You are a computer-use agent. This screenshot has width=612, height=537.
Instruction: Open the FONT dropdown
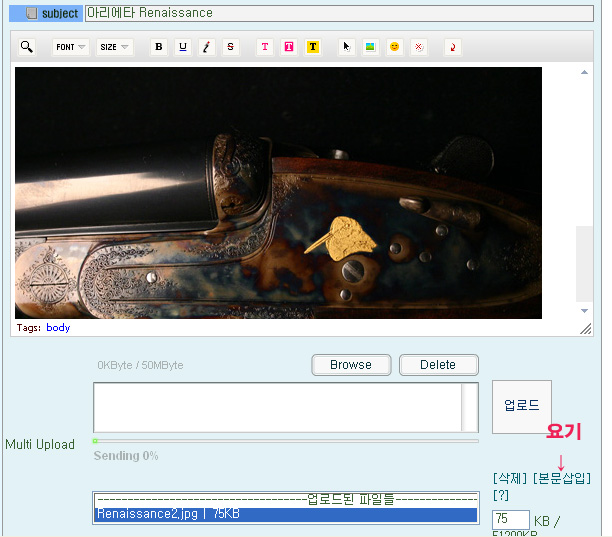pos(70,47)
